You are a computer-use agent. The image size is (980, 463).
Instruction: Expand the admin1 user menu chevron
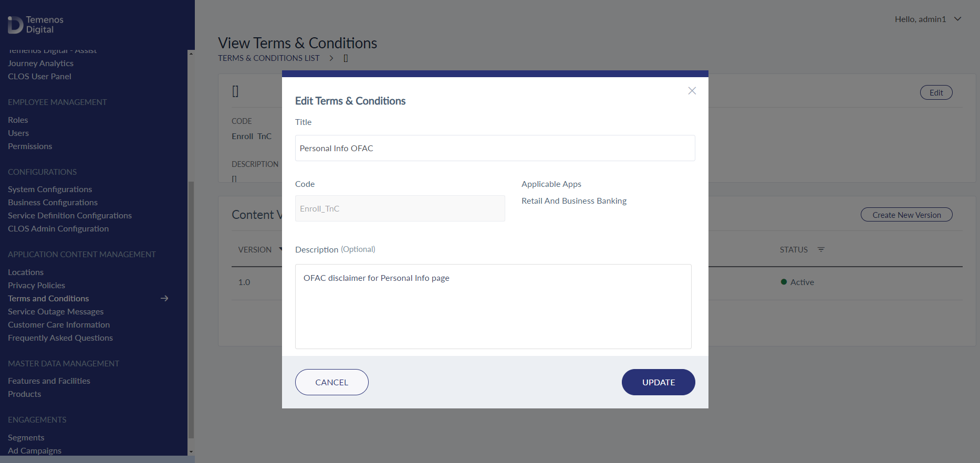957,19
